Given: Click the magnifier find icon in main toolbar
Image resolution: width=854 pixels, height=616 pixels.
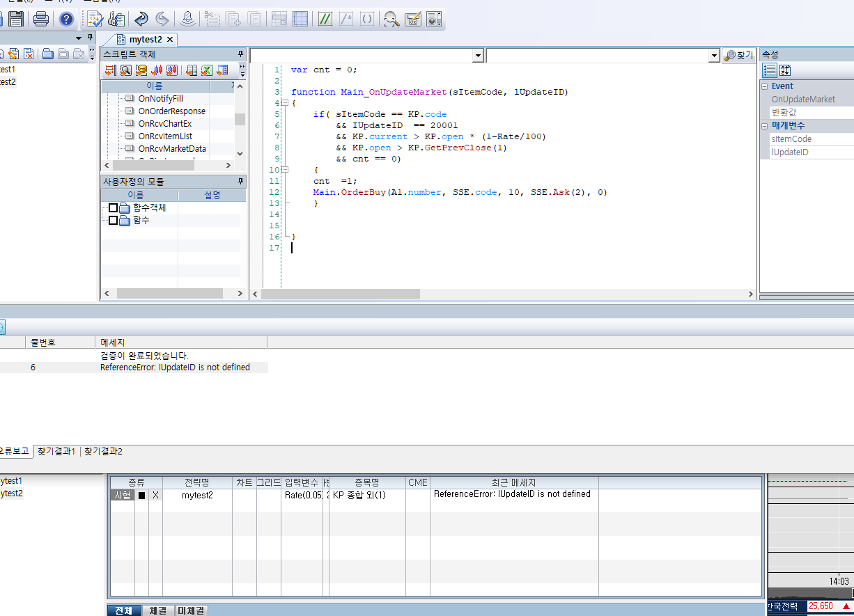Looking at the screenshot, I should tap(392, 19).
